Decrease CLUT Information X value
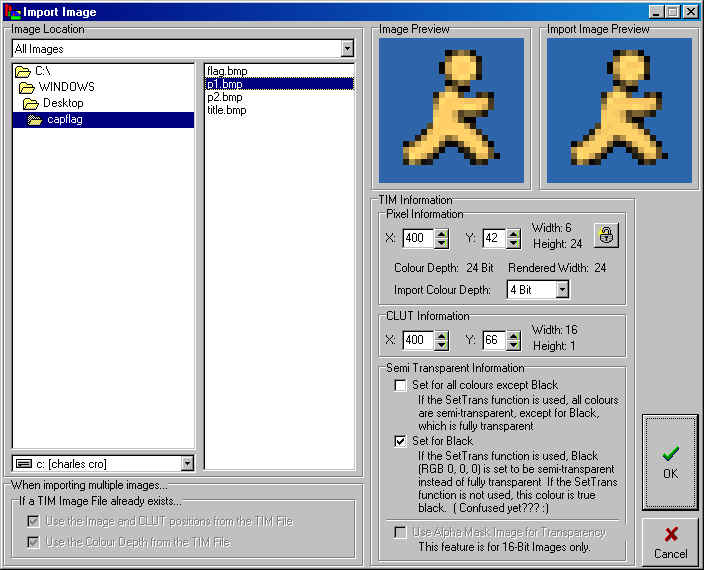The image size is (704, 570). pos(441,345)
